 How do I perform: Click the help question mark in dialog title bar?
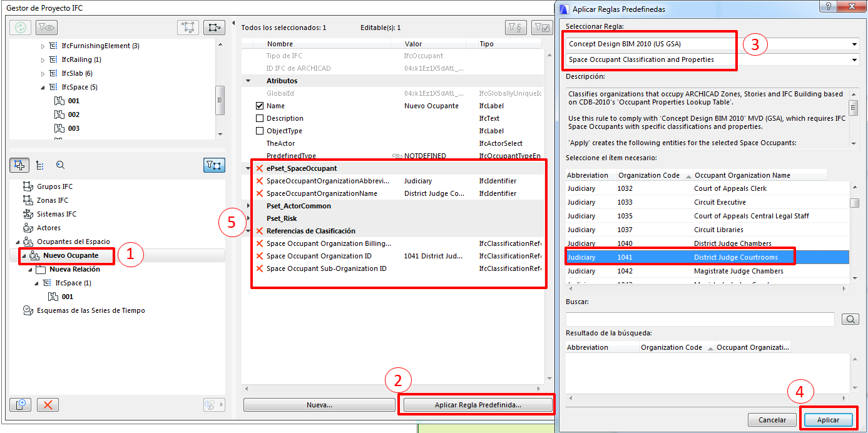[x=828, y=8]
